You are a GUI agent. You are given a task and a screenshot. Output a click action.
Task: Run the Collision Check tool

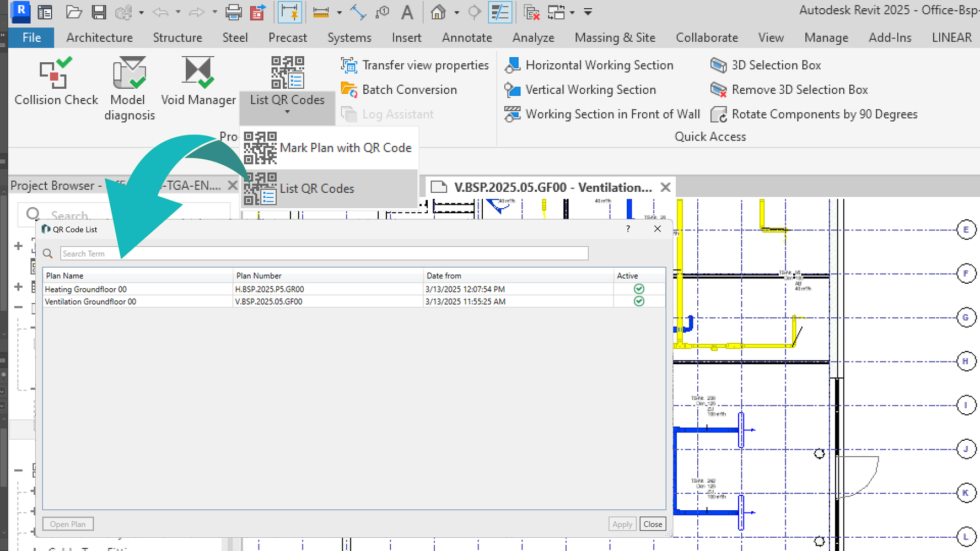point(56,82)
